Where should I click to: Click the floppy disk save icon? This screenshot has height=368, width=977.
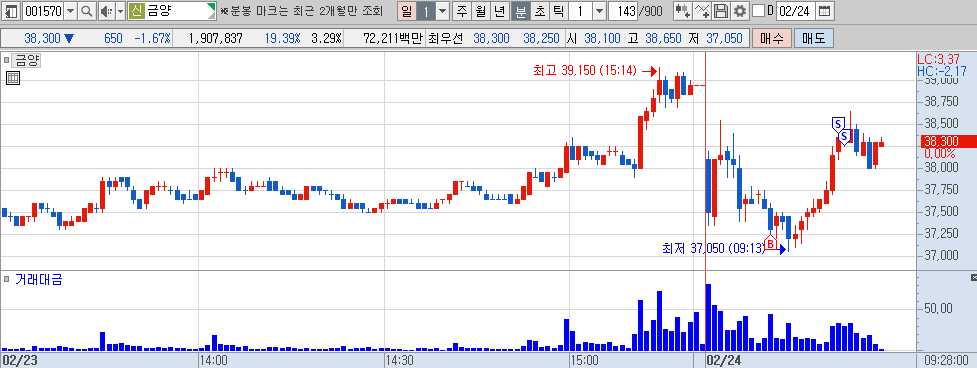(x=721, y=11)
